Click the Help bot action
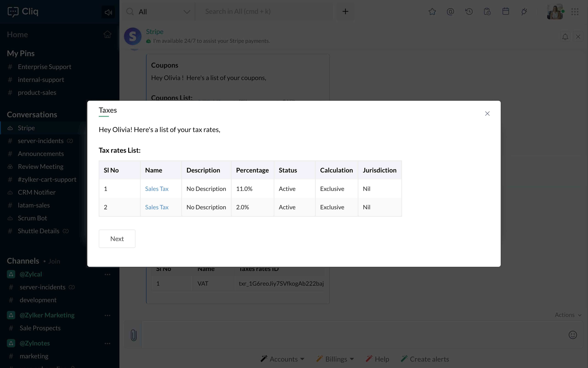This screenshot has height=368, width=588. [378, 359]
